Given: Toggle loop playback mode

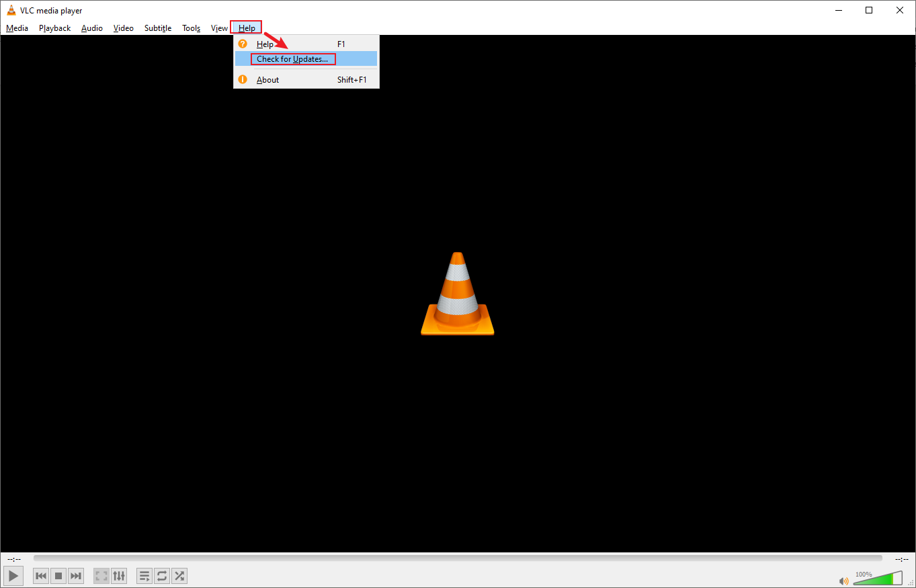Looking at the screenshot, I should pyautogui.click(x=161, y=575).
